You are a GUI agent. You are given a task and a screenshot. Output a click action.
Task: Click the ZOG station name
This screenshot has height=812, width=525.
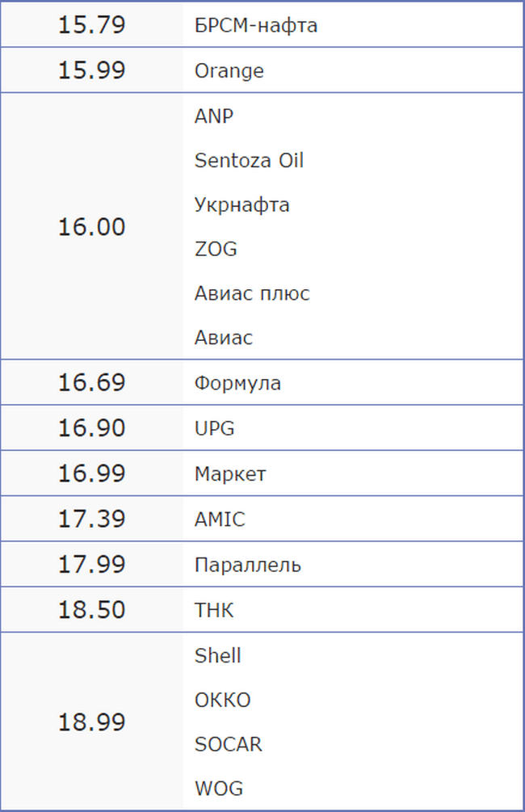click(x=216, y=249)
